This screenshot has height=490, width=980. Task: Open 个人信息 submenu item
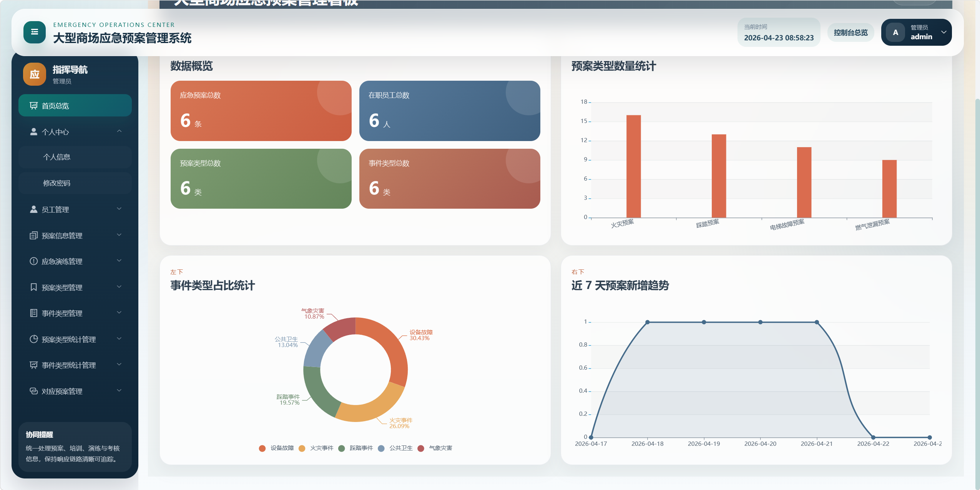[x=57, y=157]
